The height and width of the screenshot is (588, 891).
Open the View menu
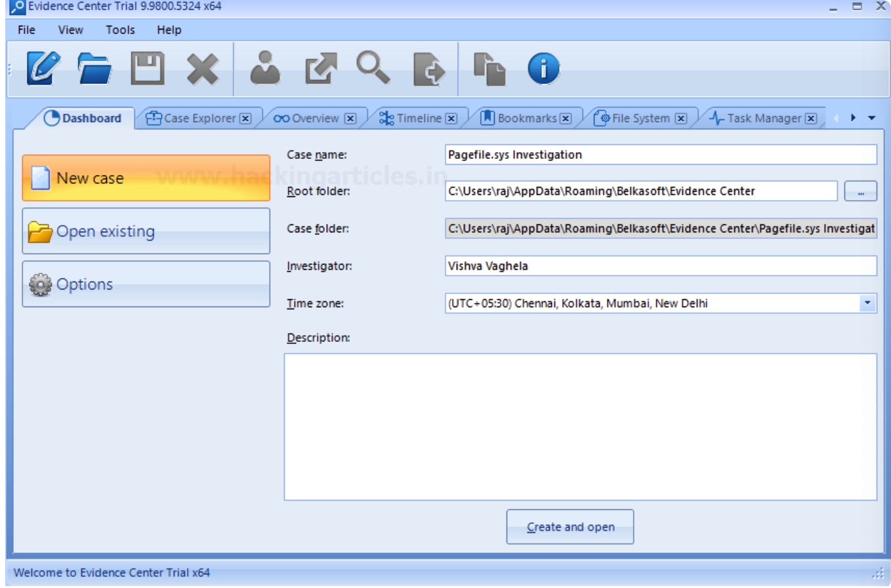click(x=70, y=30)
